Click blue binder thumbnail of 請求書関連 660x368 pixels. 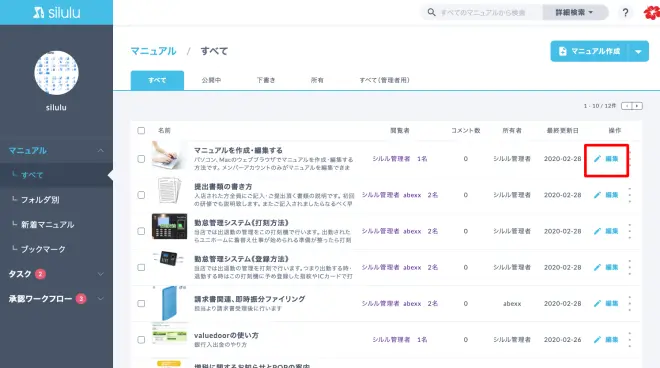coord(170,304)
